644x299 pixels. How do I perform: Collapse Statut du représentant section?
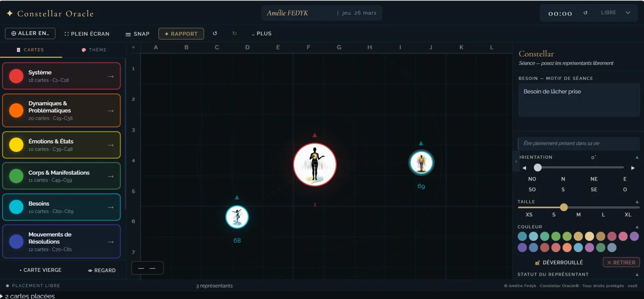637,274
